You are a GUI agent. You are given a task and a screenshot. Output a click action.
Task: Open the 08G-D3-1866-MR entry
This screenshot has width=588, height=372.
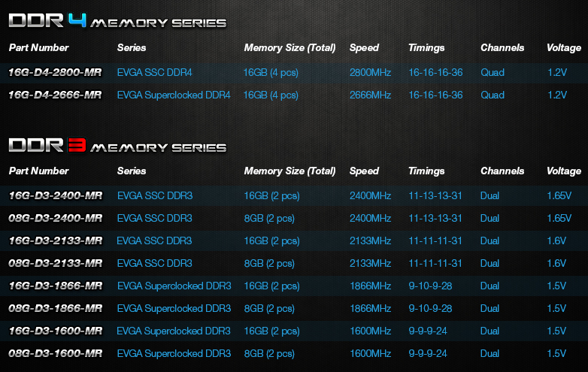pos(55,309)
